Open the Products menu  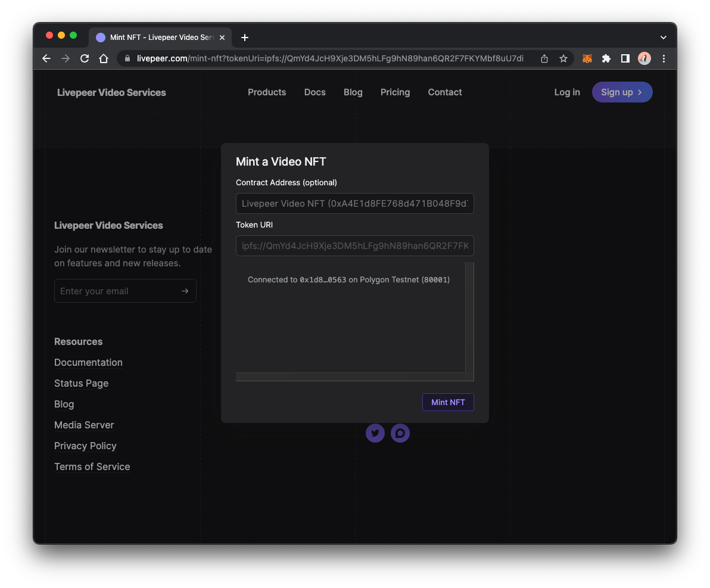click(x=267, y=92)
